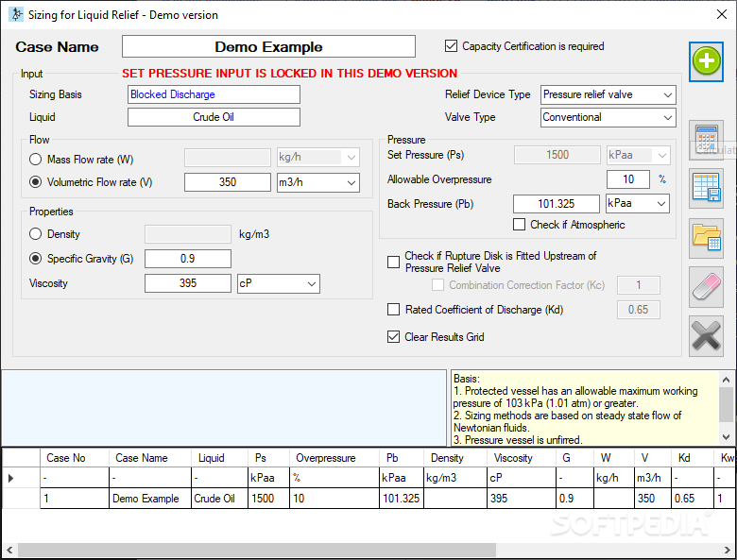Uncheck the Clear Results Grid checkbox
The image size is (737, 560).
point(393,336)
